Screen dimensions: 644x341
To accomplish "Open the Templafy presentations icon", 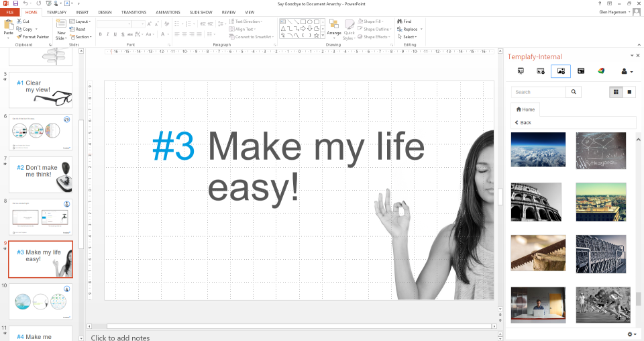I will [x=521, y=71].
